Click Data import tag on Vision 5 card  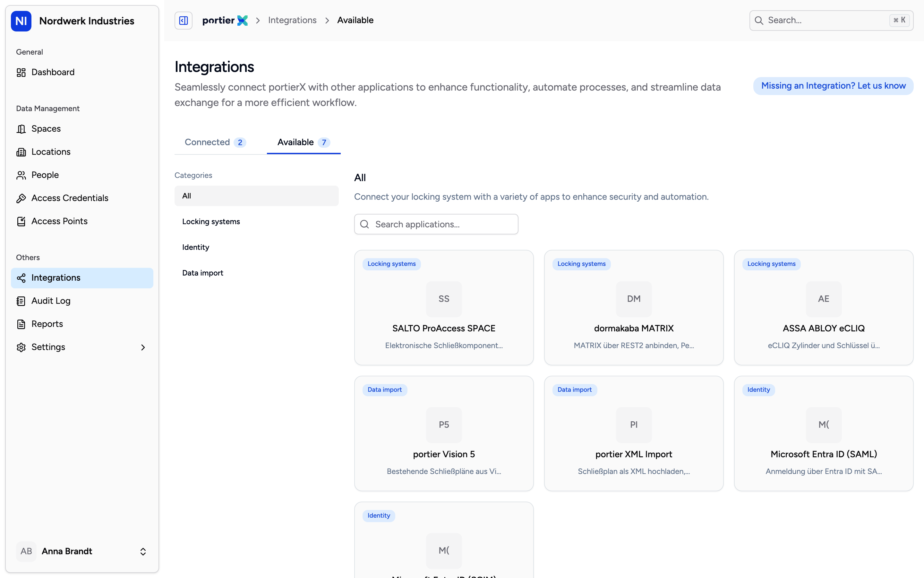click(x=384, y=390)
